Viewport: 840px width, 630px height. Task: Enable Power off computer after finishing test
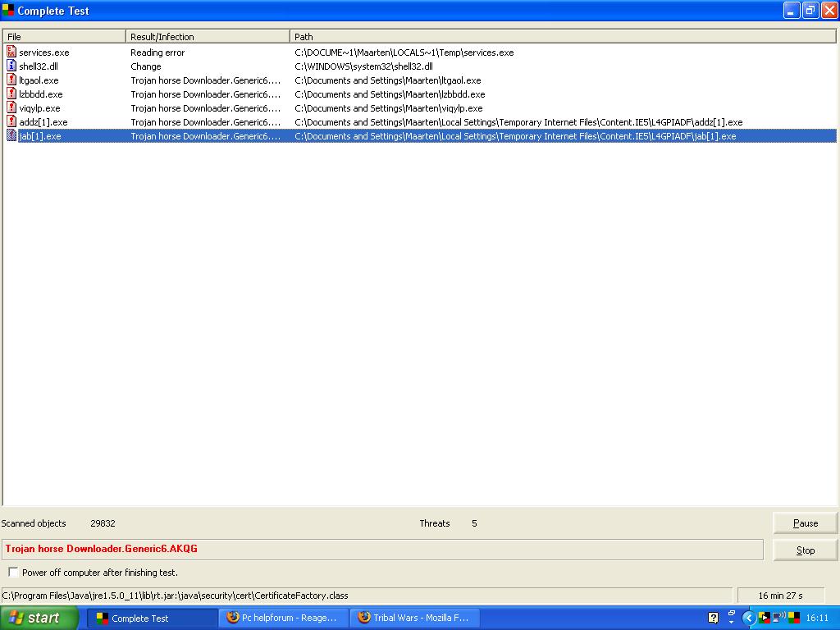tap(13, 572)
